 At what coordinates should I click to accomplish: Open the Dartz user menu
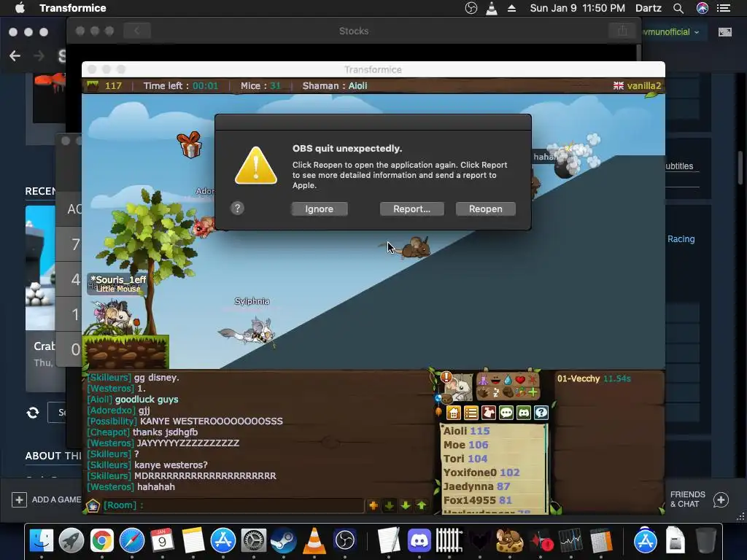[x=648, y=8]
